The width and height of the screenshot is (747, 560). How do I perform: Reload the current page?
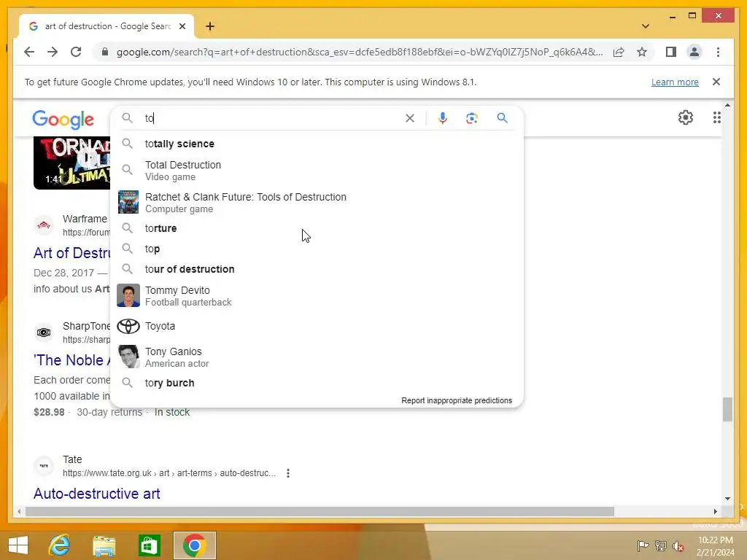[76, 52]
